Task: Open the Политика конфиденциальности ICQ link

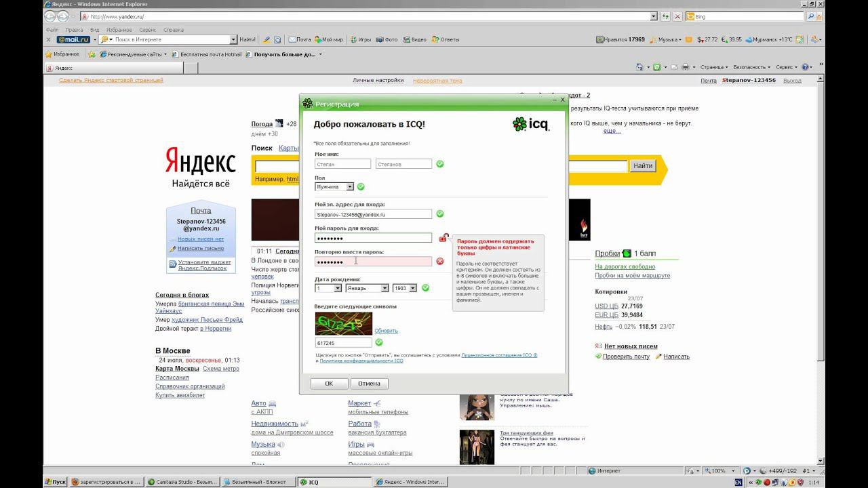Action: tap(361, 361)
